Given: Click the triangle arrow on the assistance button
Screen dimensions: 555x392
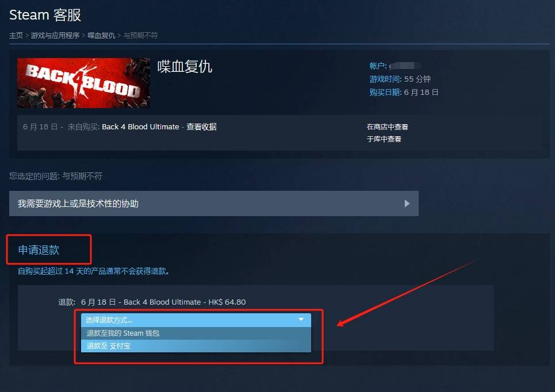Looking at the screenshot, I should point(407,203).
